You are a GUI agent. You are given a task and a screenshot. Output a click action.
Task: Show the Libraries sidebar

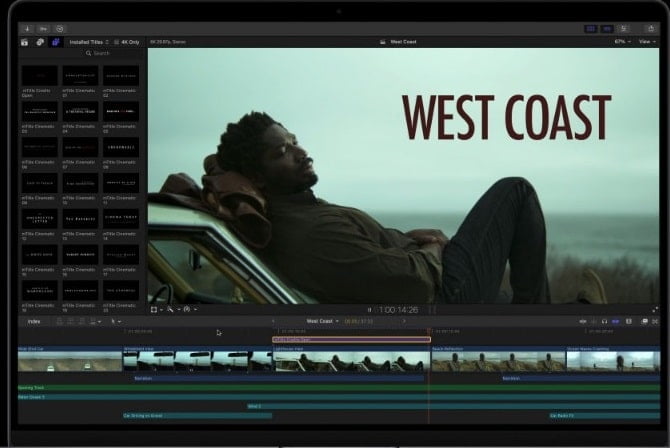pos(24,42)
